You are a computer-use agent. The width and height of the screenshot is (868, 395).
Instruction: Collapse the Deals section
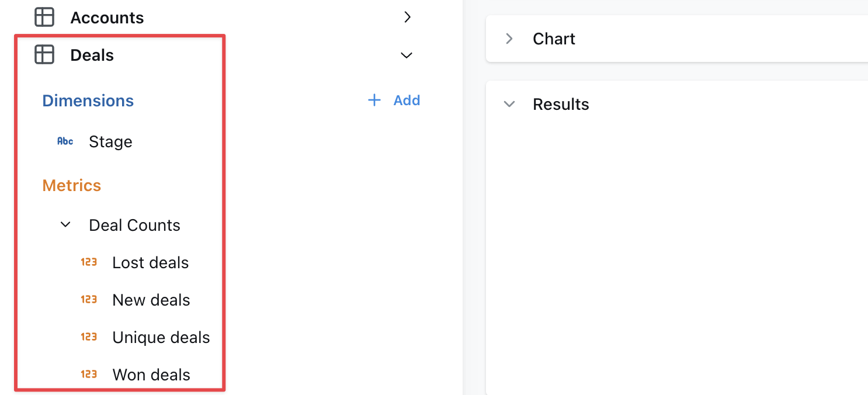pos(407,54)
